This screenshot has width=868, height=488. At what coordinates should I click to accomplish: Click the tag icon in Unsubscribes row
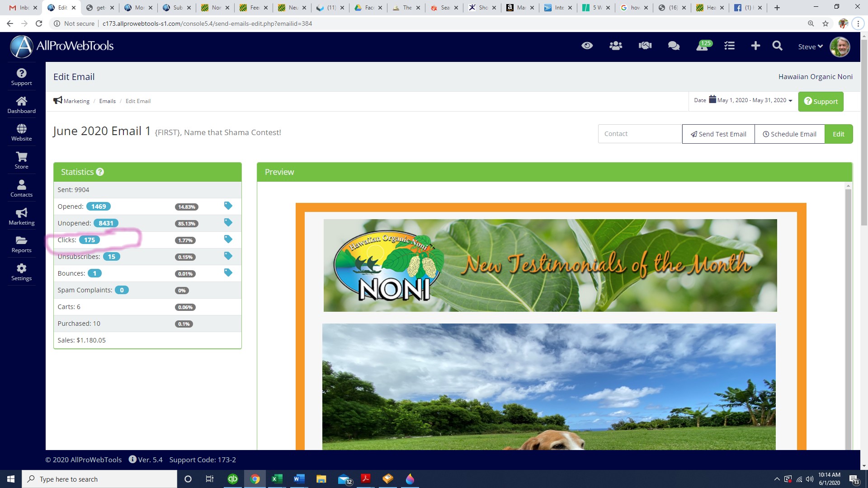click(228, 256)
